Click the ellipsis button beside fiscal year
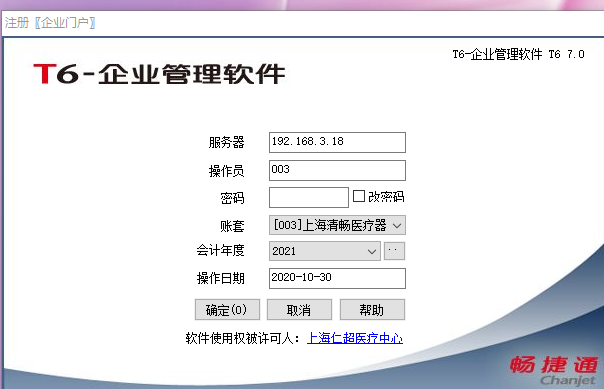604x389 pixels. click(394, 251)
